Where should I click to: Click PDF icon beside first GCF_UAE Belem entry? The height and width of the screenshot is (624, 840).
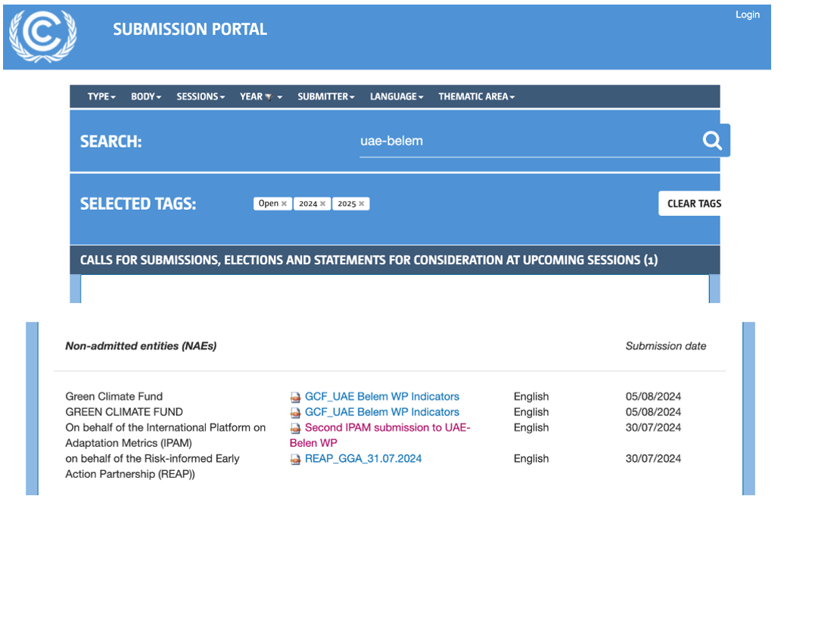pos(296,397)
